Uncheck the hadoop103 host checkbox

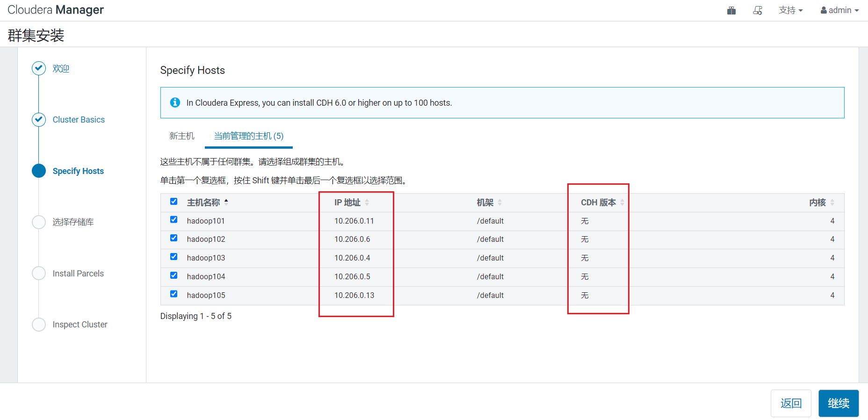click(x=174, y=257)
